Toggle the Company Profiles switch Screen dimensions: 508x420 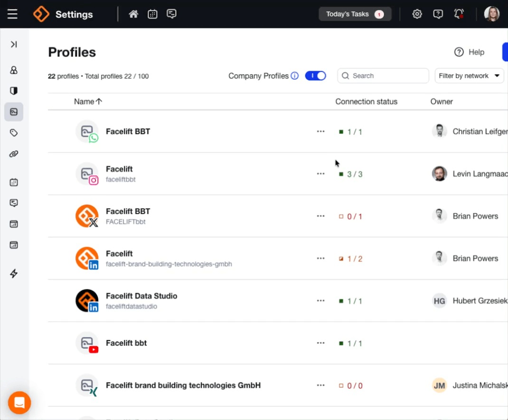315,76
